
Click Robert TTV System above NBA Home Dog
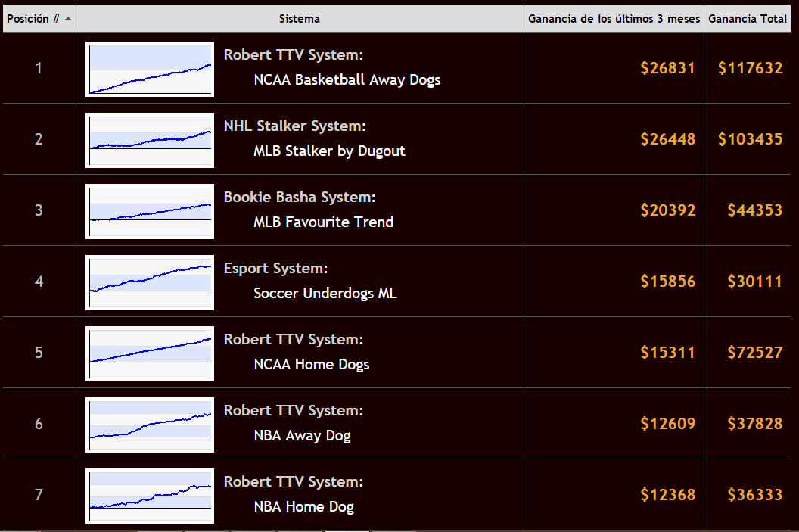[x=294, y=481]
